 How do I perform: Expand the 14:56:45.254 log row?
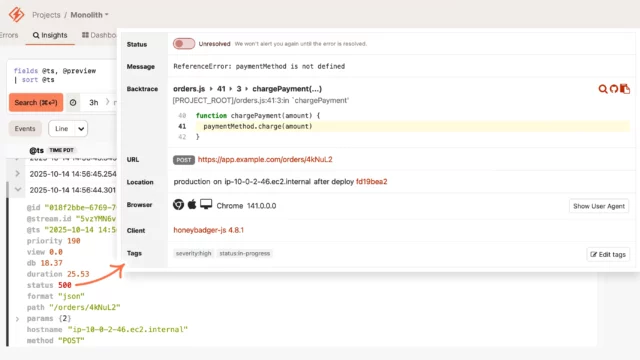18,173
